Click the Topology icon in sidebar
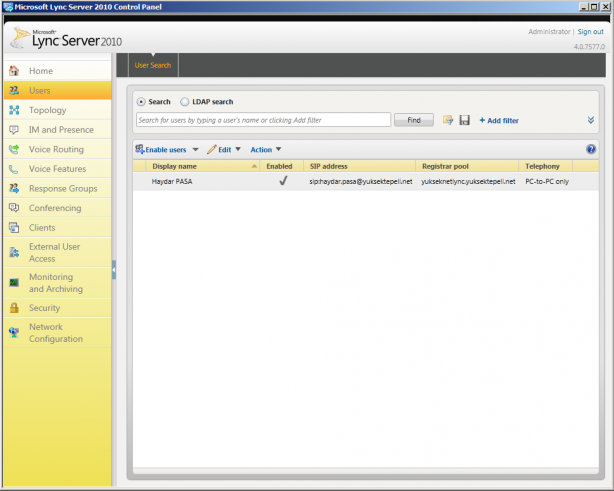Viewport: 614px width, 491px height. tap(14, 110)
